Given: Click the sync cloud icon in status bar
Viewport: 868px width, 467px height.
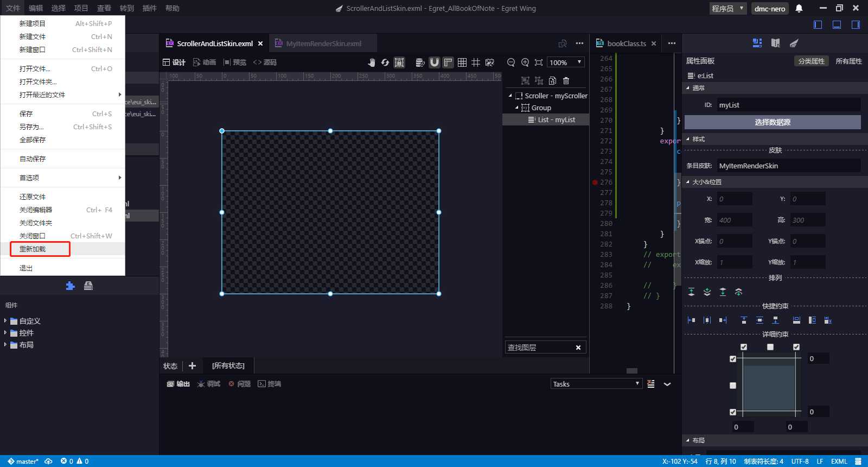Looking at the screenshot, I should 48,461.
